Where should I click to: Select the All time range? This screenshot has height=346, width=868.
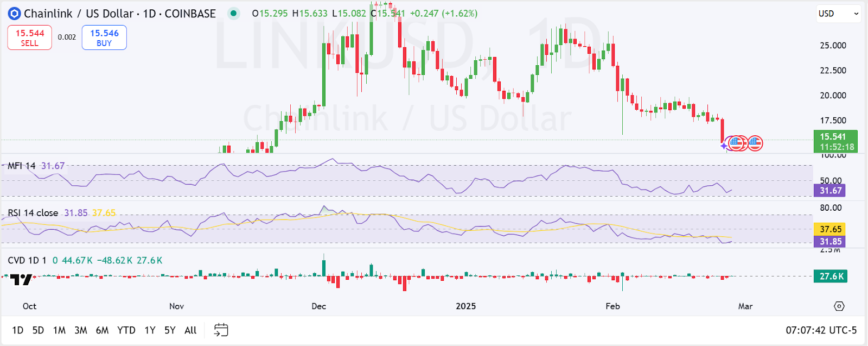pyautogui.click(x=190, y=330)
